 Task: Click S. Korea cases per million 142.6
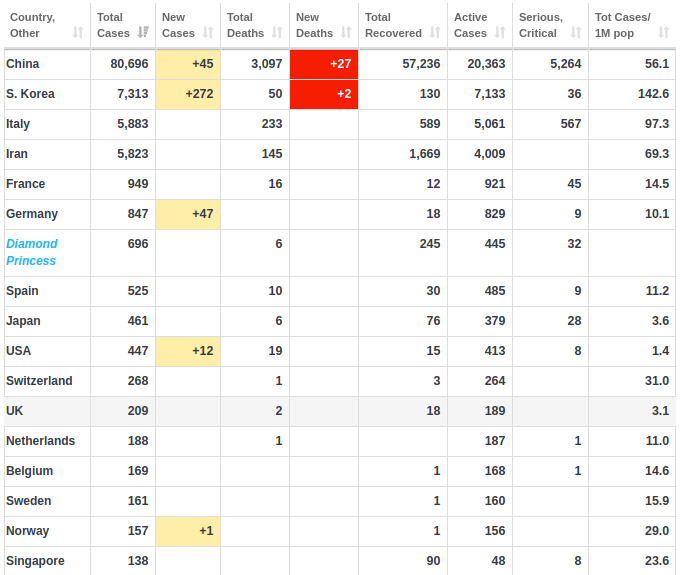tap(653, 94)
